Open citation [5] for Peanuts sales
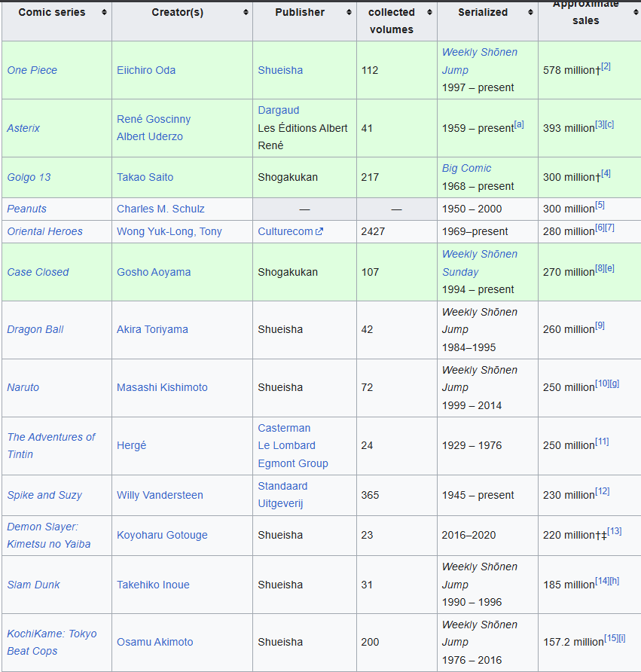The height and width of the screenshot is (672, 641). click(x=600, y=205)
